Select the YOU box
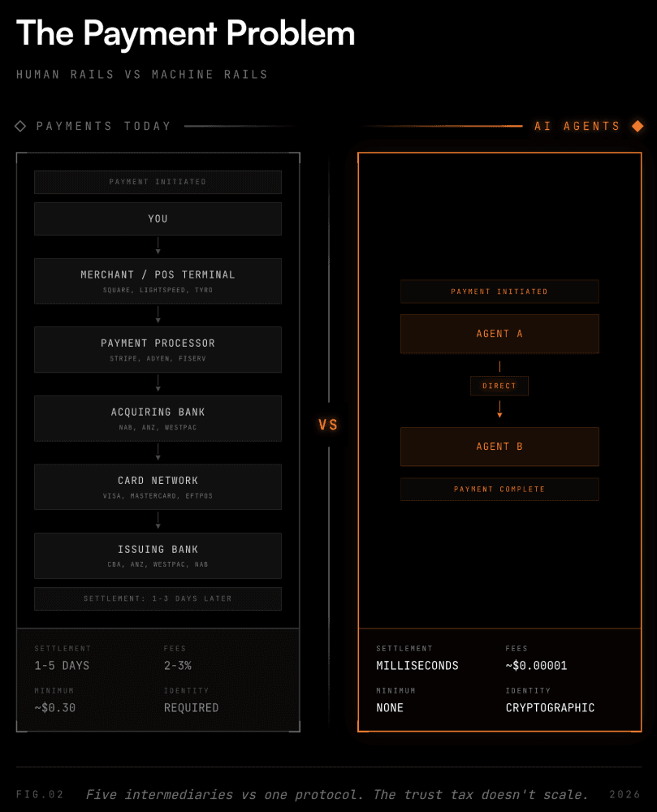This screenshot has height=812, width=657. [158, 218]
